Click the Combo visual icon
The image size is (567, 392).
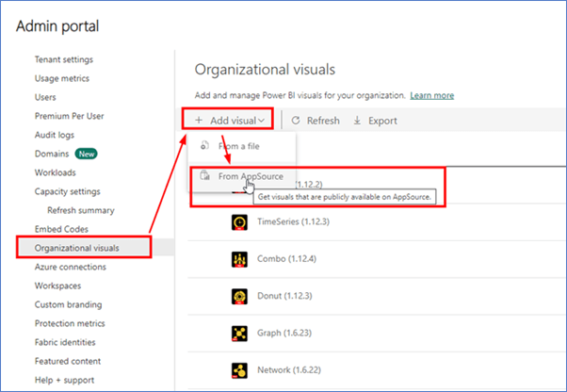[239, 259]
